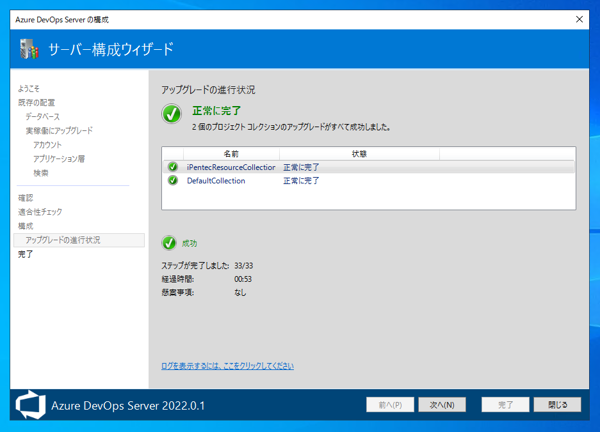Viewport: 600px width, 432px height.
Task: Click the 名前 column header
Action: [x=231, y=154]
